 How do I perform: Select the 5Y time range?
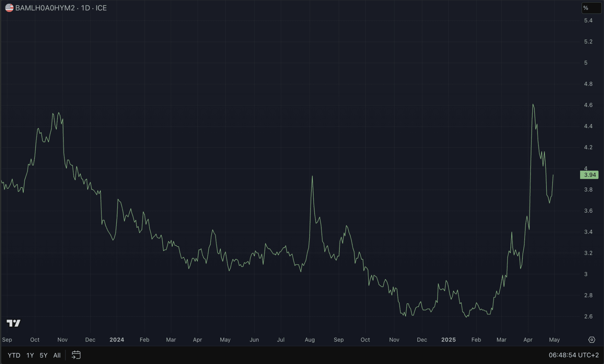(x=43, y=355)
